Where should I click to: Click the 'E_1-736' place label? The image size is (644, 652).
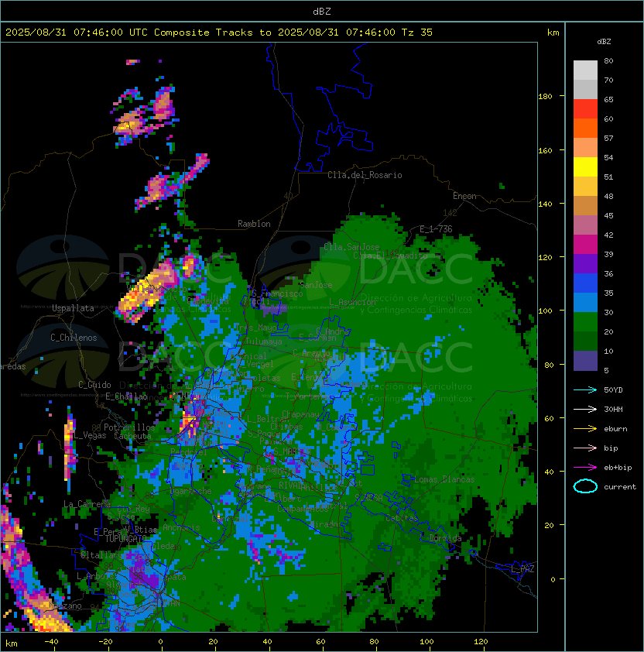436,229
